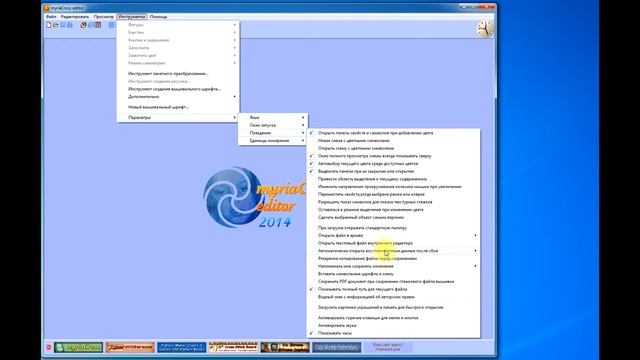
Task: Choose 'Инструмент пакетного преобразования...'
Action: coord(178,74)
